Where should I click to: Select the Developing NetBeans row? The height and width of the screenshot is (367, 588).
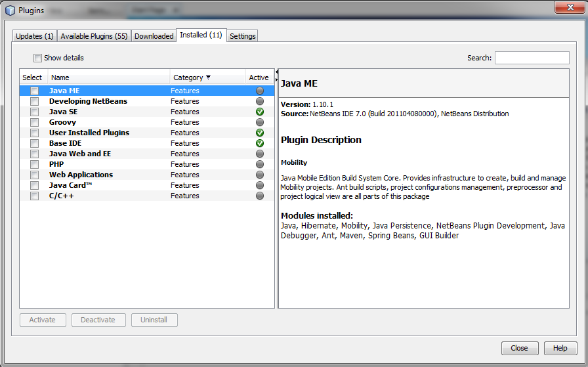pyautogui.click(x=147, y=101)
